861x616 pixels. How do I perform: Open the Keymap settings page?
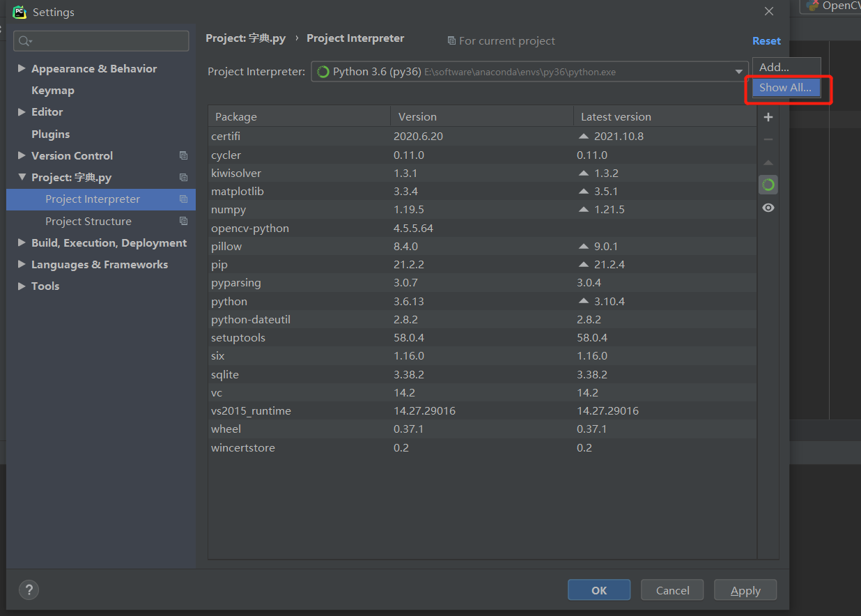(53, 90)
